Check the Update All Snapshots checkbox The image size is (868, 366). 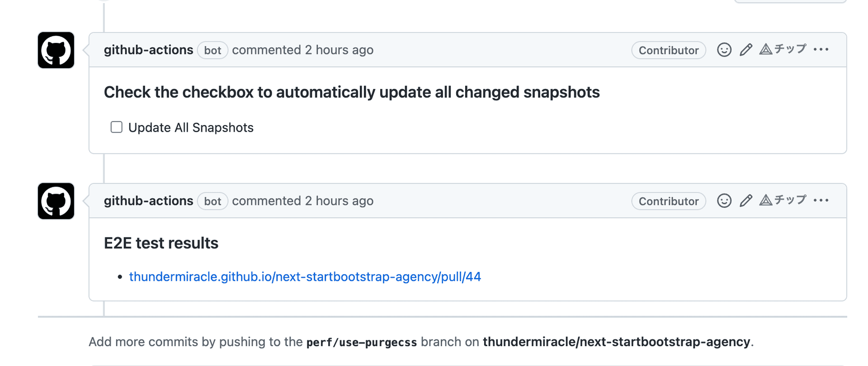pos(117,127)
